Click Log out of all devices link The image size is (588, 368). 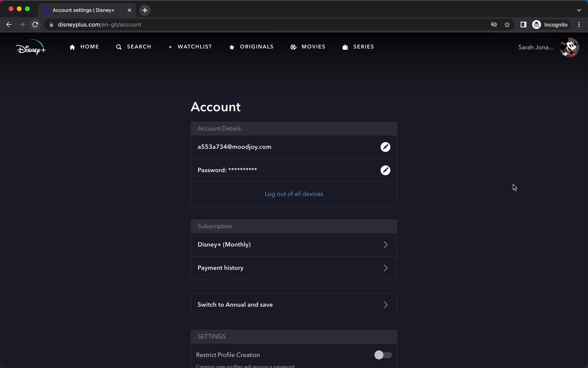294,193
